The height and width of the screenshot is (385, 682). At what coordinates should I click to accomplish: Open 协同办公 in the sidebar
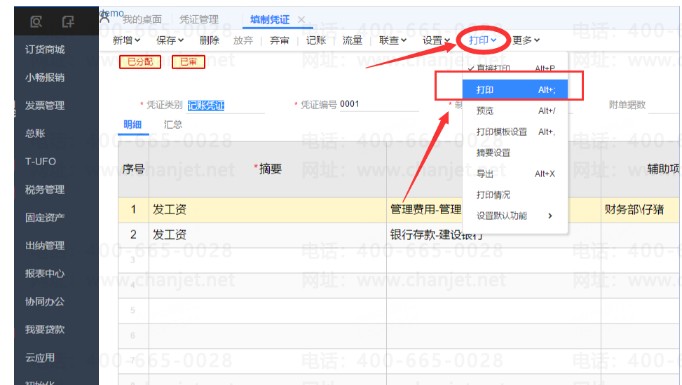click(x=44, y=301)
